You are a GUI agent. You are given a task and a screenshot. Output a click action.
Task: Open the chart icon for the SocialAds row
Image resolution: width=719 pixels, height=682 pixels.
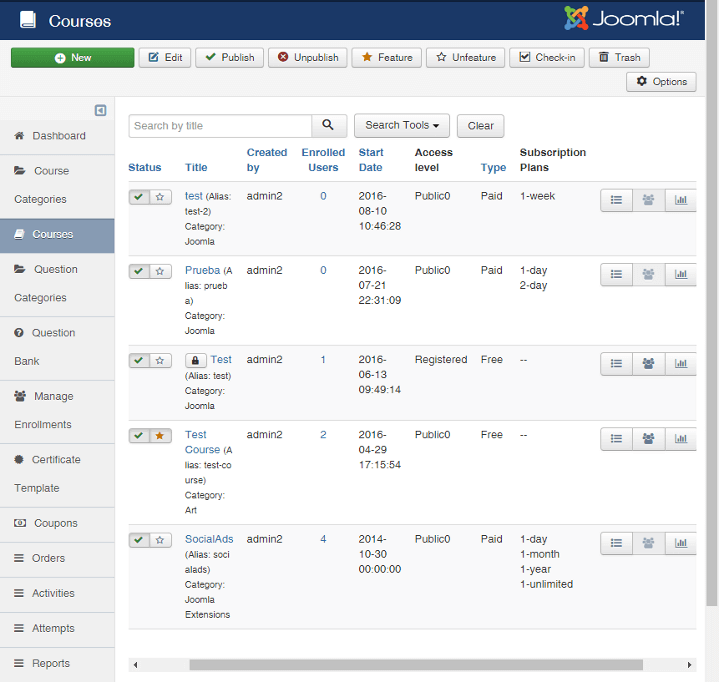click(x=680, y=543)
